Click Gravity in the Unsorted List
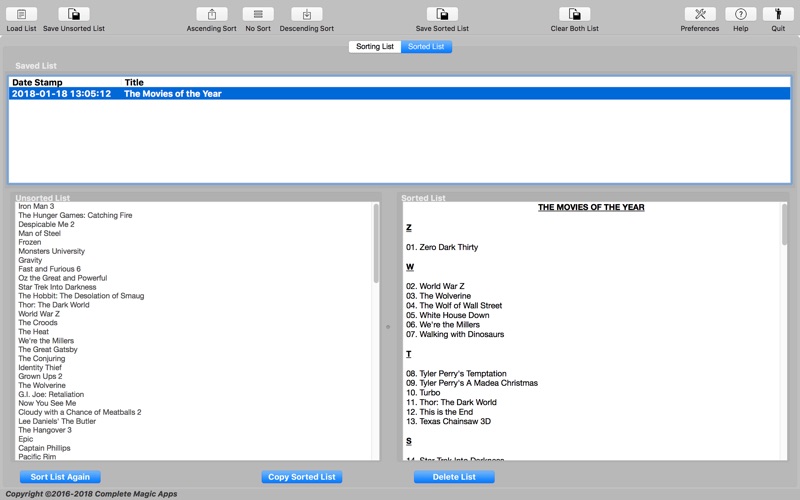Viewport: 800px width, 500px height. pyautogui.click(x=30, y=260)
